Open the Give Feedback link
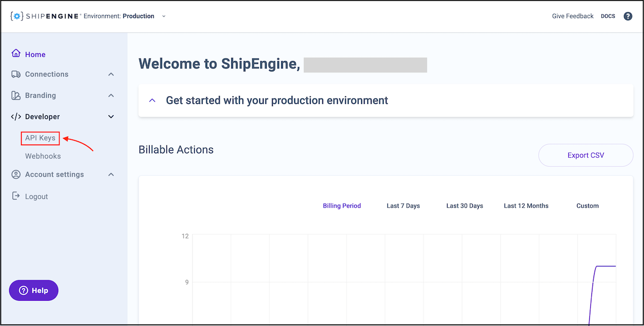The image size is (644, 326). 573,16
